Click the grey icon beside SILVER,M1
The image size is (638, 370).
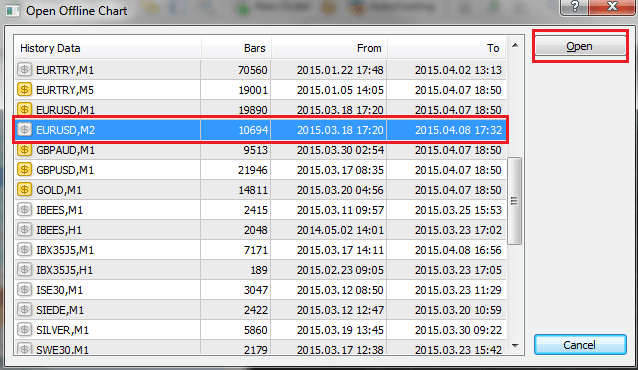(x=24, y=330)
